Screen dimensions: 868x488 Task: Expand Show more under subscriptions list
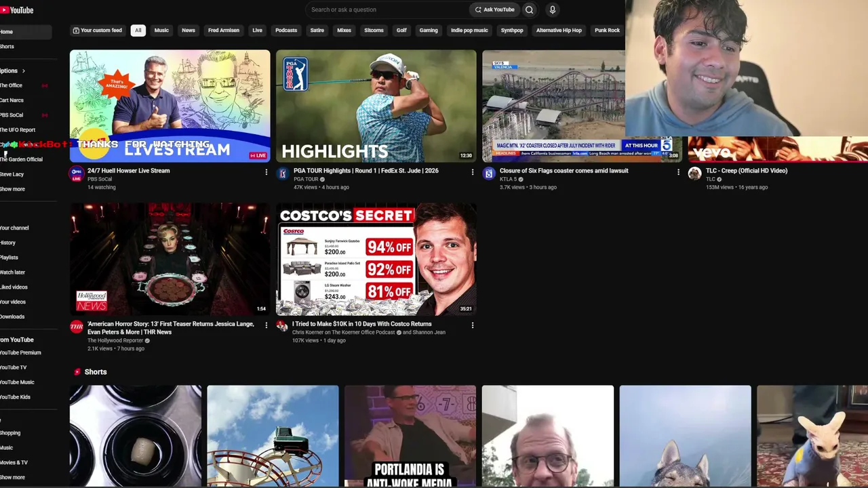click(x=12, y=189)
